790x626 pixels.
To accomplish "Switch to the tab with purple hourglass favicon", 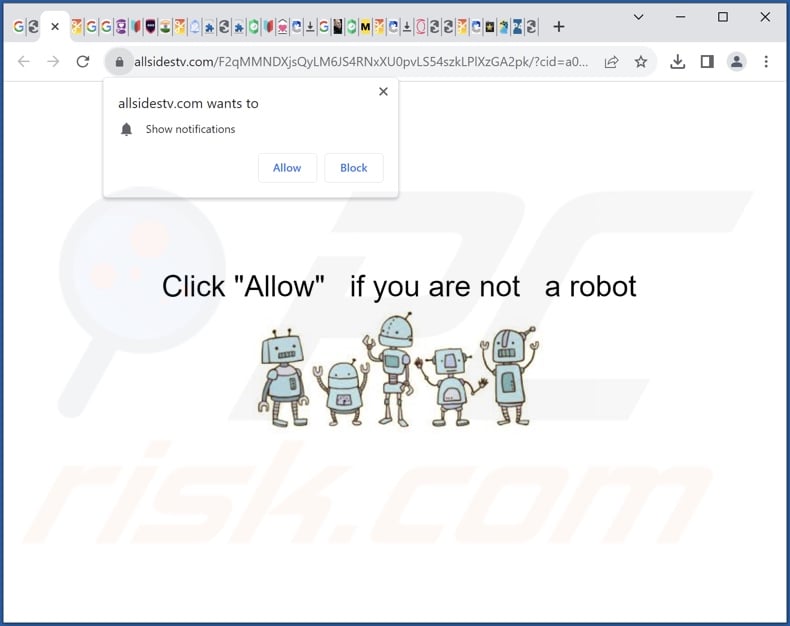I will point(121,26).
